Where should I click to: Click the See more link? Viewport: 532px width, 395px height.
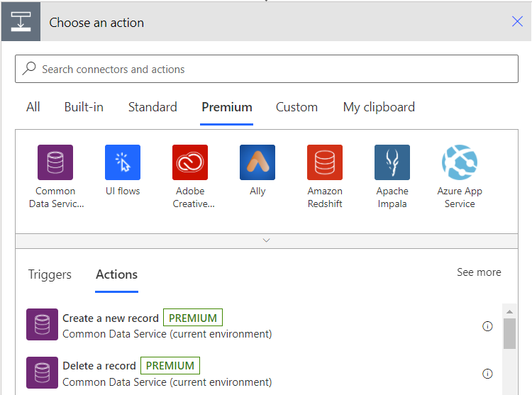click(479, 272)
